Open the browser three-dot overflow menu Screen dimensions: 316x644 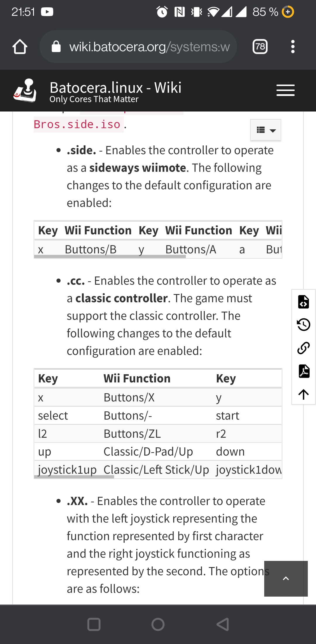293,47
